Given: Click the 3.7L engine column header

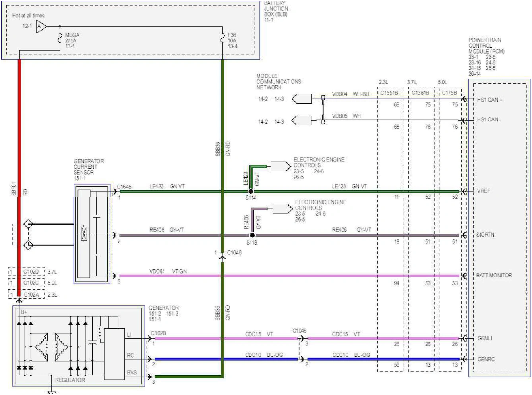Looking at the screenshot, I should point(412,82).
